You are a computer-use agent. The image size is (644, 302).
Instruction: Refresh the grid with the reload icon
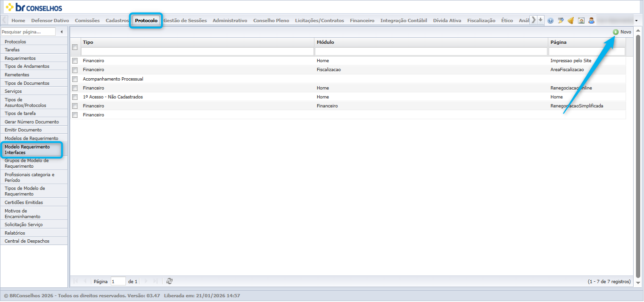pyautogui.click(x=169, y=281)
